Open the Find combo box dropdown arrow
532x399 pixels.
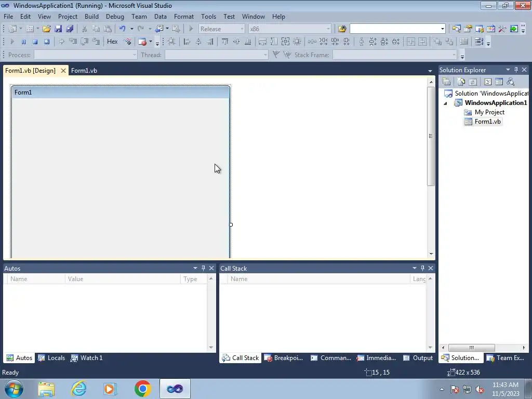pyautogui.click(x=443, y=29)
